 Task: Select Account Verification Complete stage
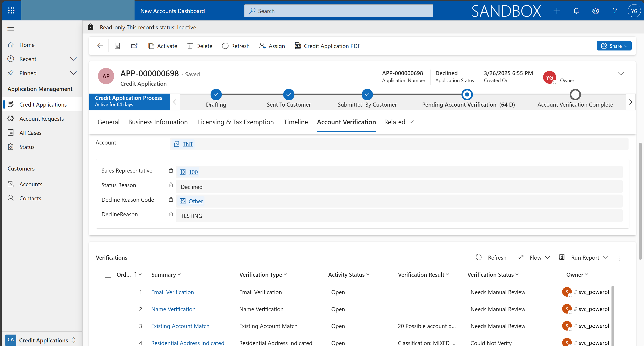pyautogui.click(x=575, y=94)
